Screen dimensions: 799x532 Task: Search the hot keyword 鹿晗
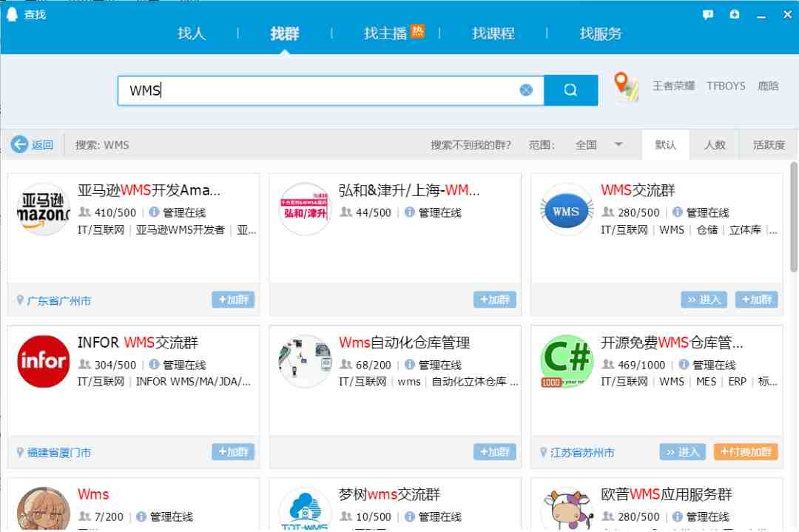point(768,86)
